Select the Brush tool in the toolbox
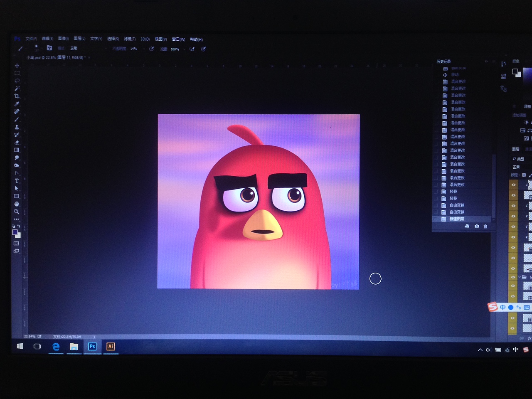The image size is (532, 399). point(17,119)
